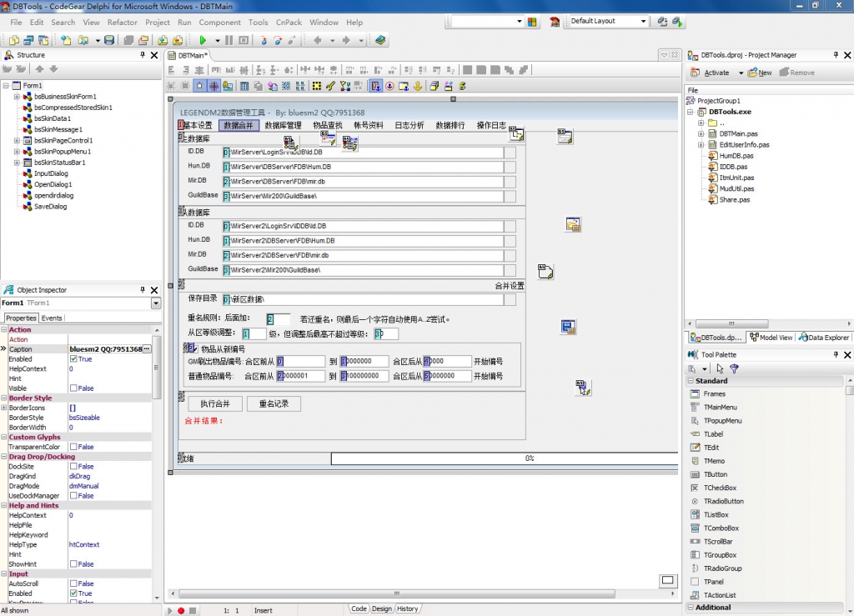This screenshot has width=854, height=616.
Task: Collapse the Form1 tree node
Action: (x=6, y=85)
